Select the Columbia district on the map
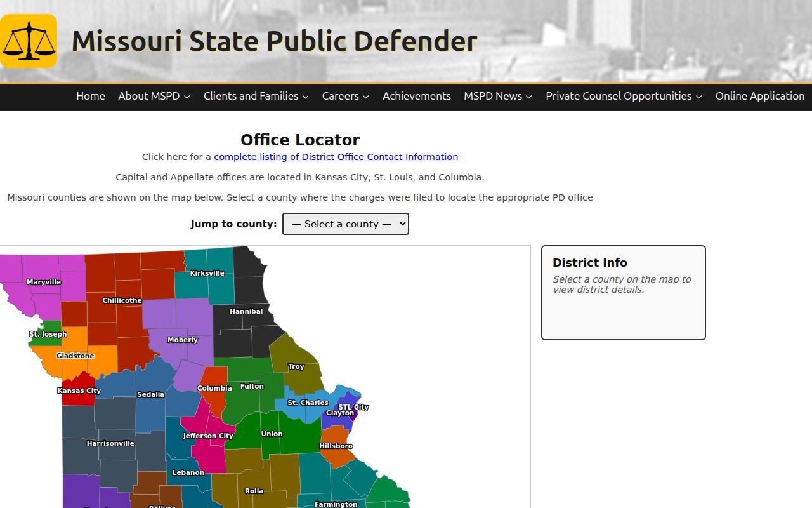Image resolution: width=812 pixels, height=508 pixels. pyautogui.click(x=214, y=388)
